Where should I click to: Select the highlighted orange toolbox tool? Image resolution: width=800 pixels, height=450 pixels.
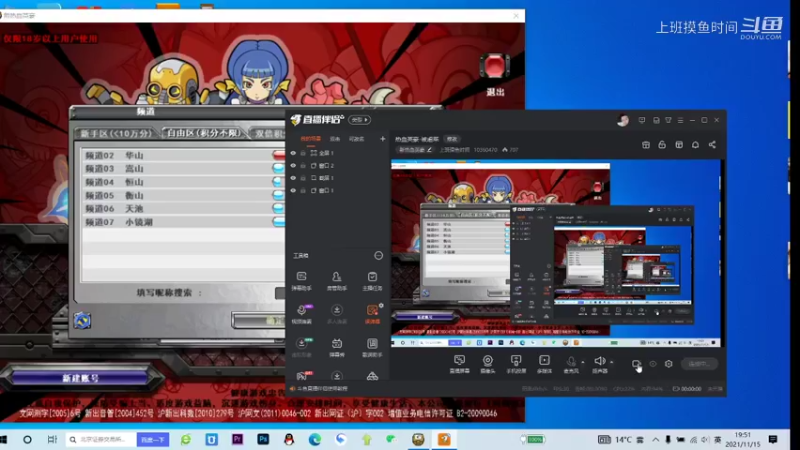click(x=372, y=314)
